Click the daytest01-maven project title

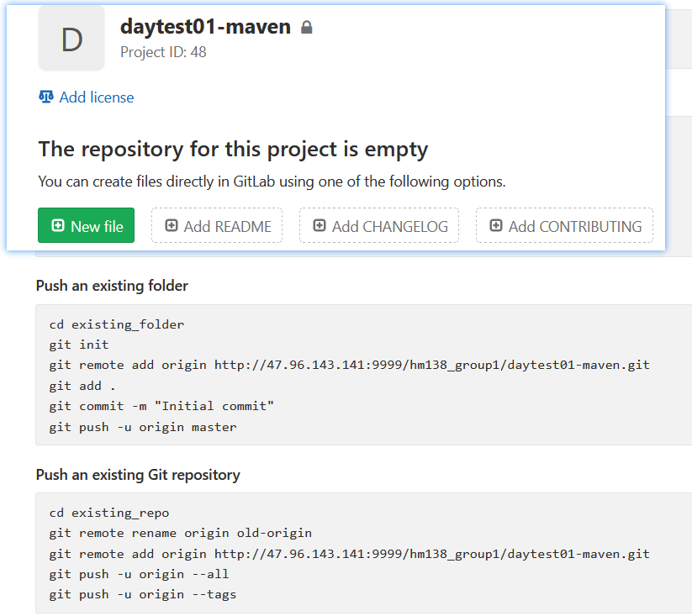[x=205, y=27]
